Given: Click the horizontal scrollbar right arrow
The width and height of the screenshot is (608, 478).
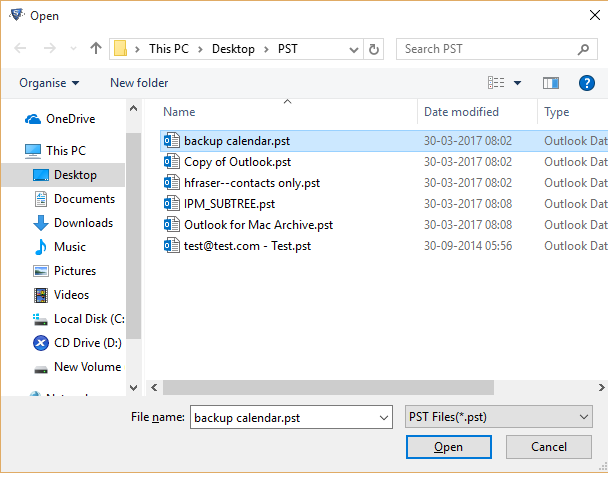Looking at the screenshot, I should click(601, 387).
